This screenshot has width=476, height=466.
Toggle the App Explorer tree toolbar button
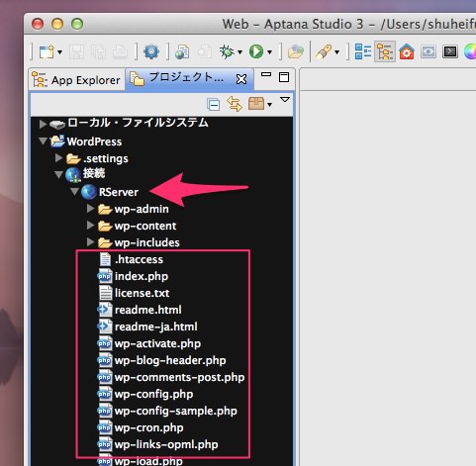point(385,51)
